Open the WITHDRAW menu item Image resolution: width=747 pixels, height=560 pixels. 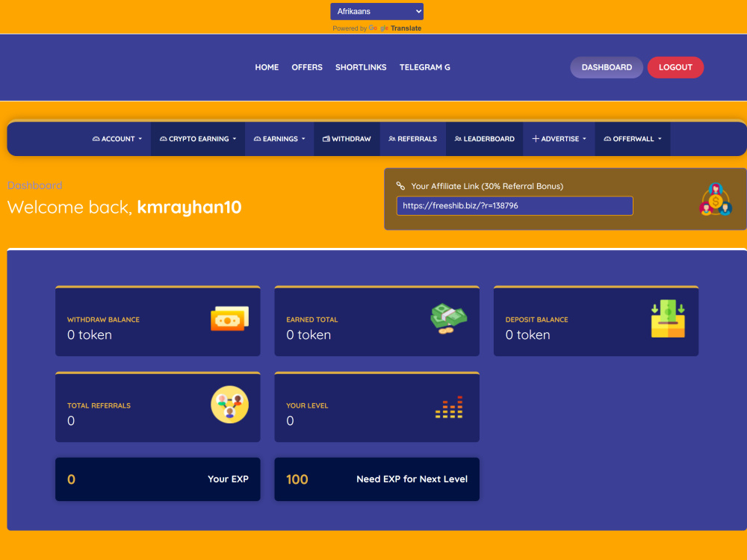(347, 139)
